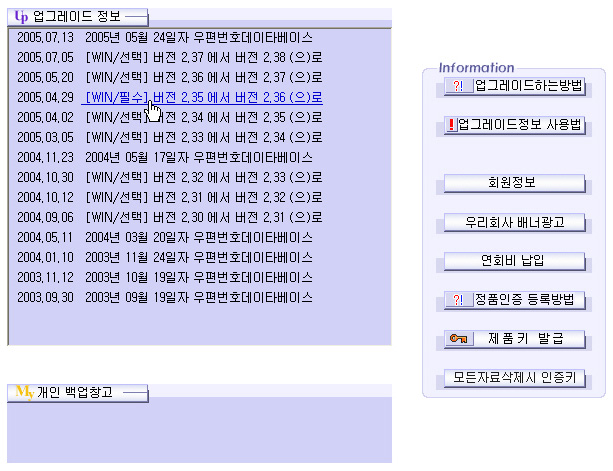This screenshot has height=471, width=613.
Task: Open 업그레이드정보 사용법 label
Action: (x=520, y=125)
